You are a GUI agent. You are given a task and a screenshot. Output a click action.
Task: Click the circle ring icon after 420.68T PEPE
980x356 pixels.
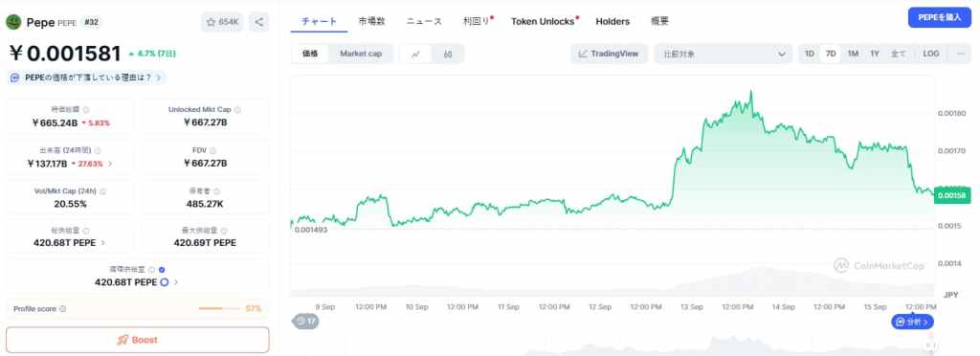[x=165, y=282]
